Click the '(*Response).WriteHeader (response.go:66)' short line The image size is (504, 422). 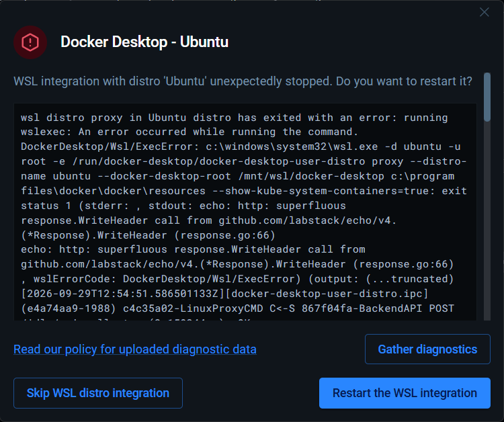pyautogui.click(x=148, y=235)
